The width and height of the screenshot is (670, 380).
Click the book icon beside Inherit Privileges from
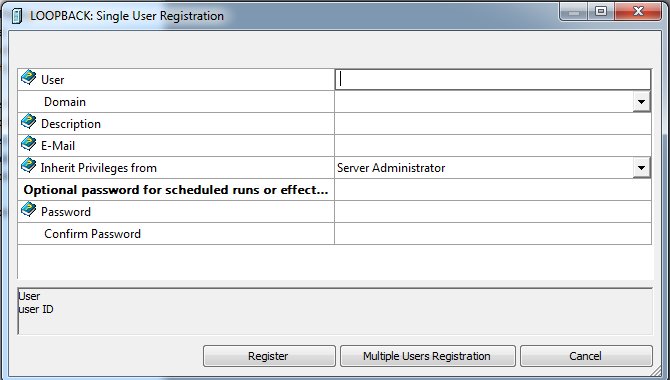(28, 166)
